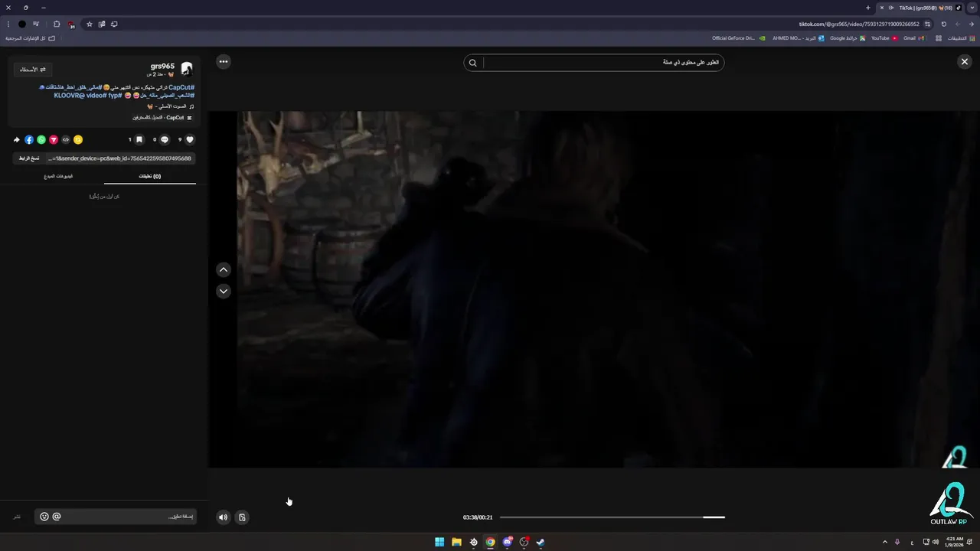Viewport: 980px width, 551px height.
Task: Click the taskbar clock showing 4:21 AM
Action: tap(955, 542)
